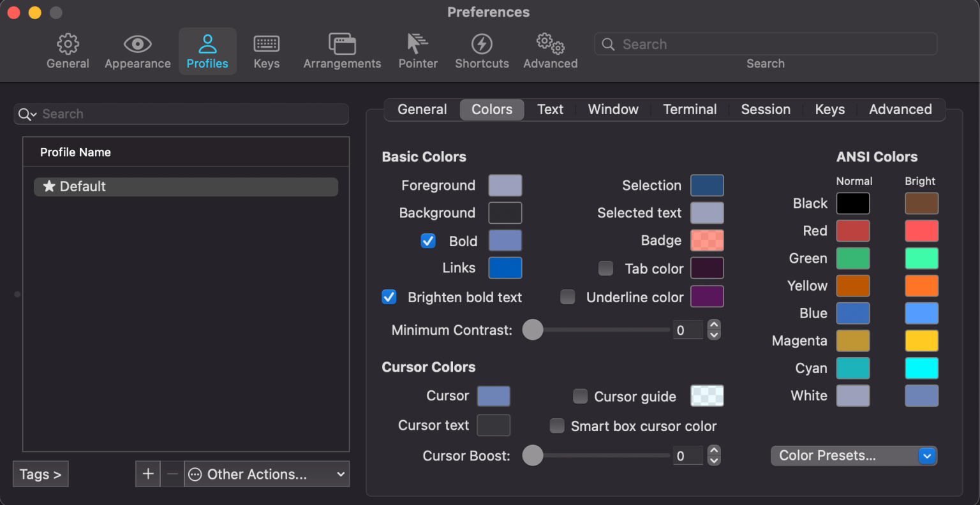Image resolution: width=980 pixels, height=505 pixels.
Task: Open the Terminal tab
Action: tap(690, 109)
